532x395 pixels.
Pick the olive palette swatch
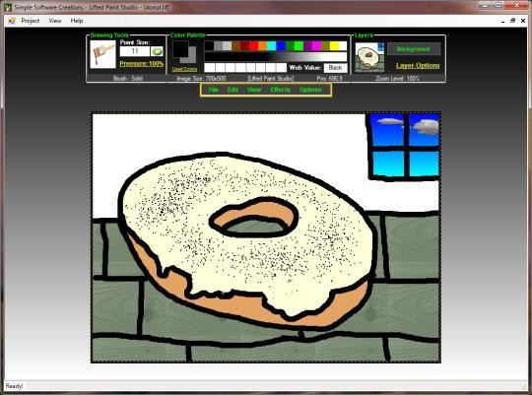point(325,46)
